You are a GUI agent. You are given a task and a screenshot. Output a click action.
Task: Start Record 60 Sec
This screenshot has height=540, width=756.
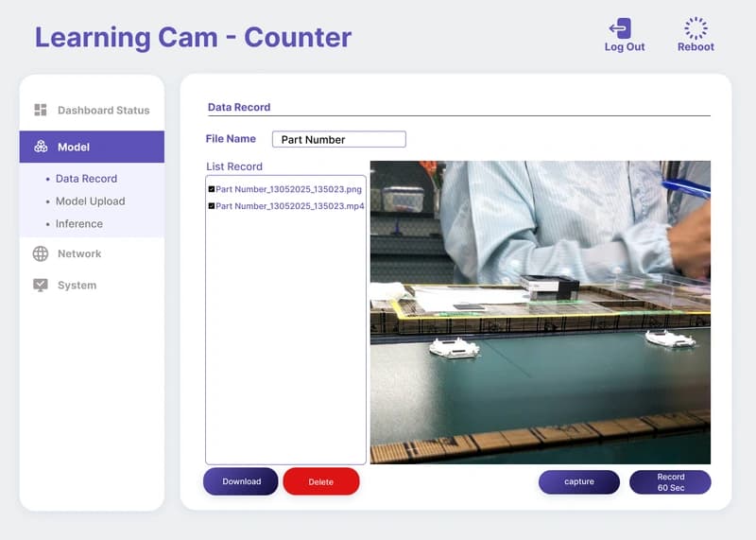[x=670, y=482]
